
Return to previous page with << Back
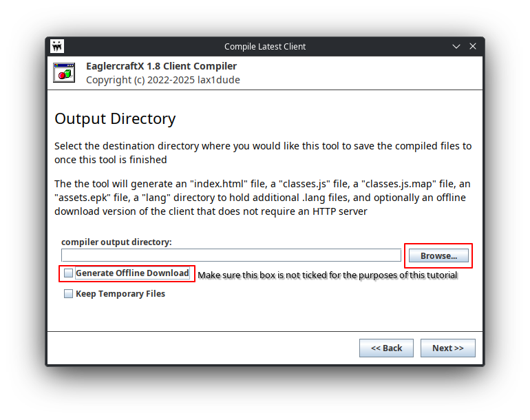(386, 348)
